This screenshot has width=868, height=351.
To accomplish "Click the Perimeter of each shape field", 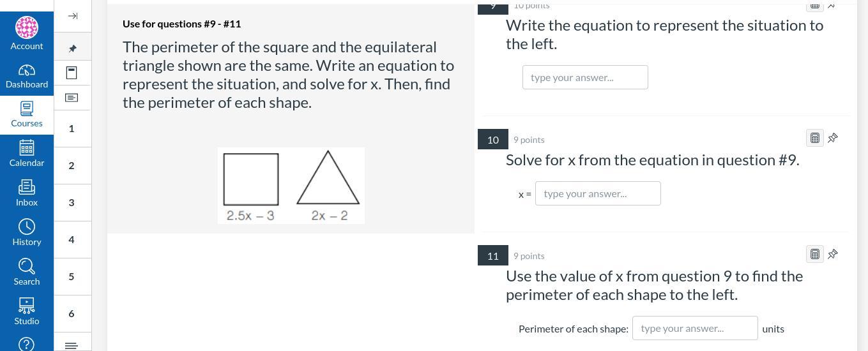I will tap(695, 328).
